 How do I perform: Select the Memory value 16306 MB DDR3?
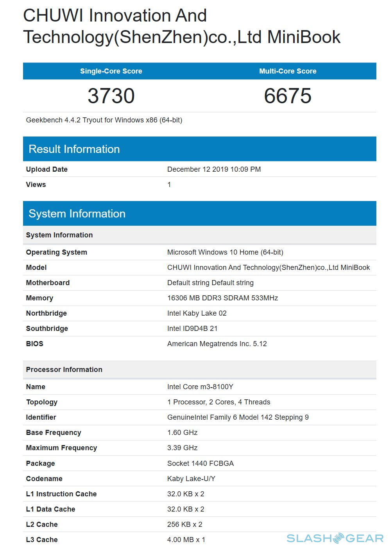[222, 298]
